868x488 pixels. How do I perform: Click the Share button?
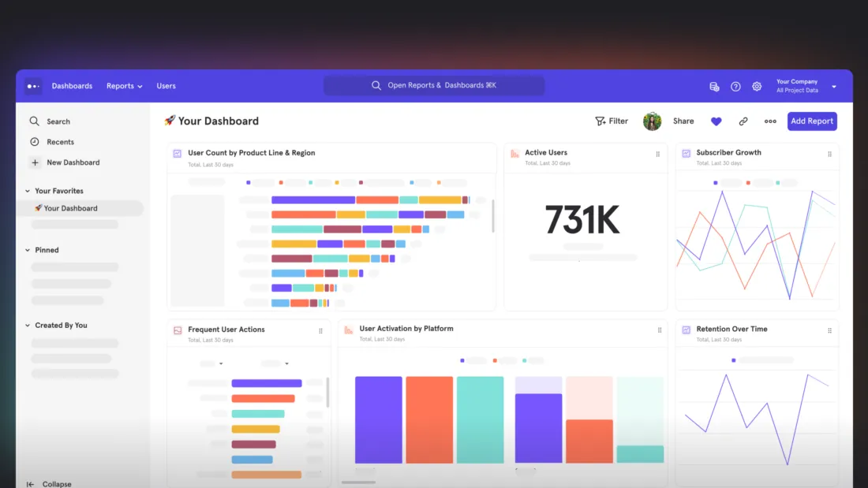(683, 121)
